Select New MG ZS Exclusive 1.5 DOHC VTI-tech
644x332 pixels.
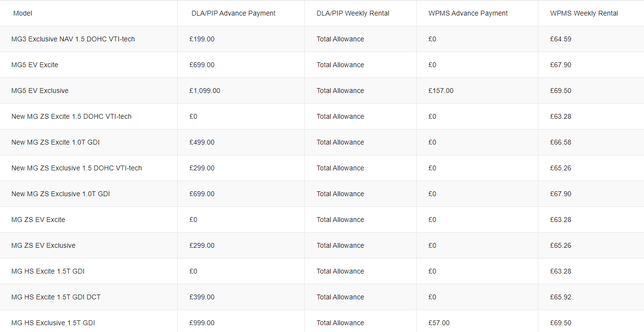[76, 168]
